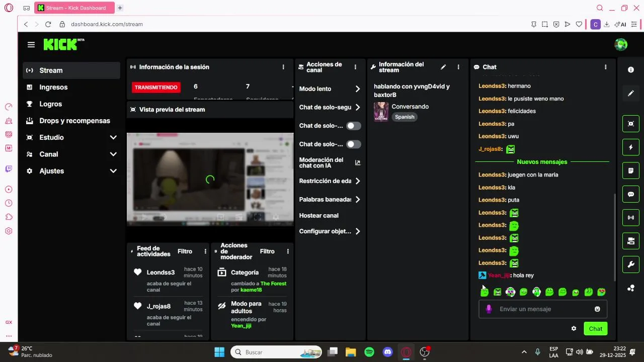
Task: Select Ingresos in left navigation
Action: [x=71, y=87]
